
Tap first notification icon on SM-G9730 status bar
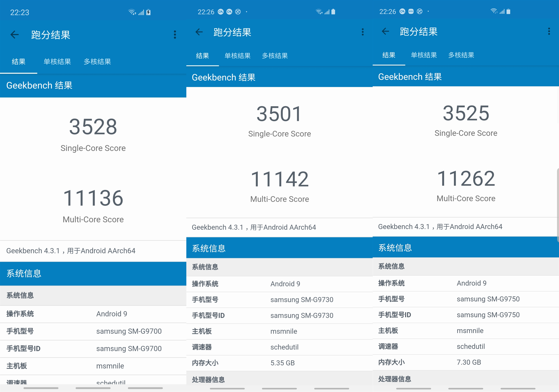click(221, 12)
